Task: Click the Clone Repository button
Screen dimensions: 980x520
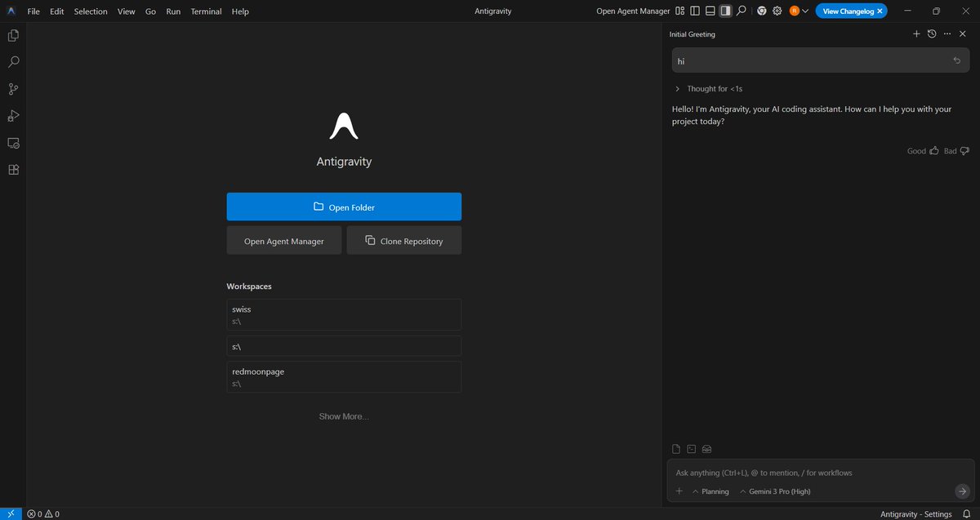Action: coord(404,241)
